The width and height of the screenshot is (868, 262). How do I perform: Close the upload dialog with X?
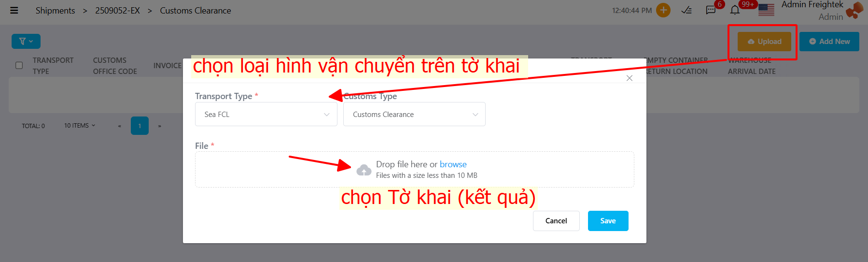coord(630,78)
